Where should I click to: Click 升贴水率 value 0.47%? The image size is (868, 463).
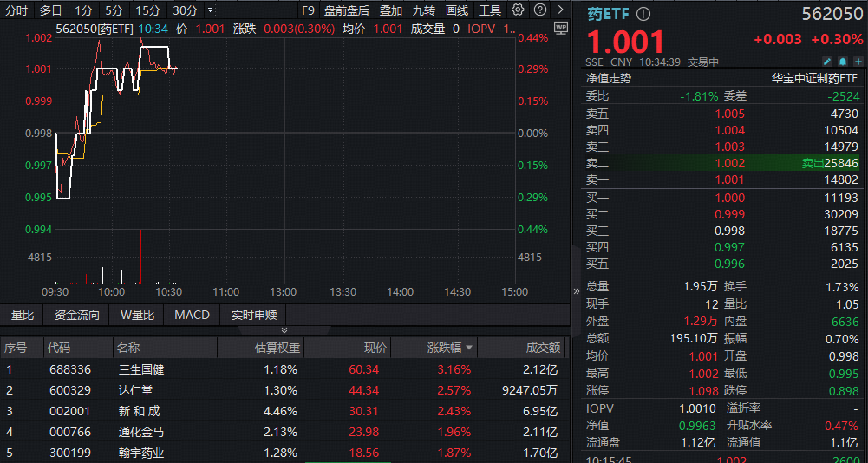point(841,426)
